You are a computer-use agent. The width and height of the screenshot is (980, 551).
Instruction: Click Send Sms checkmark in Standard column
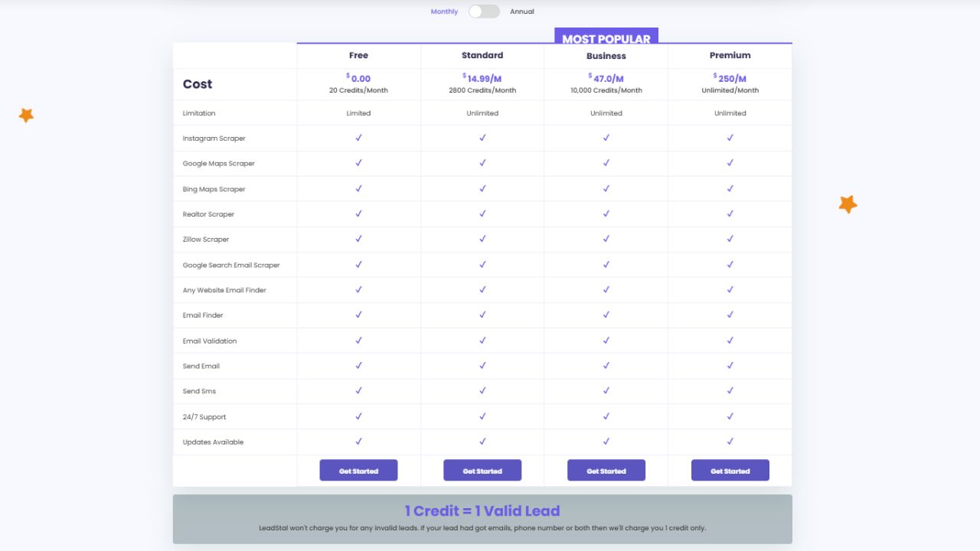pos(482,391)
